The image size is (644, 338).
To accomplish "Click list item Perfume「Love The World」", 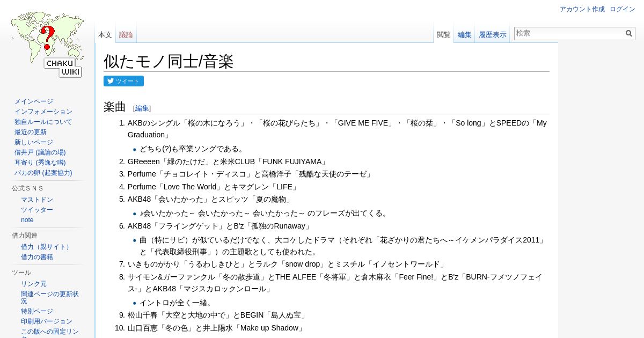I will [x=213, y=187].
